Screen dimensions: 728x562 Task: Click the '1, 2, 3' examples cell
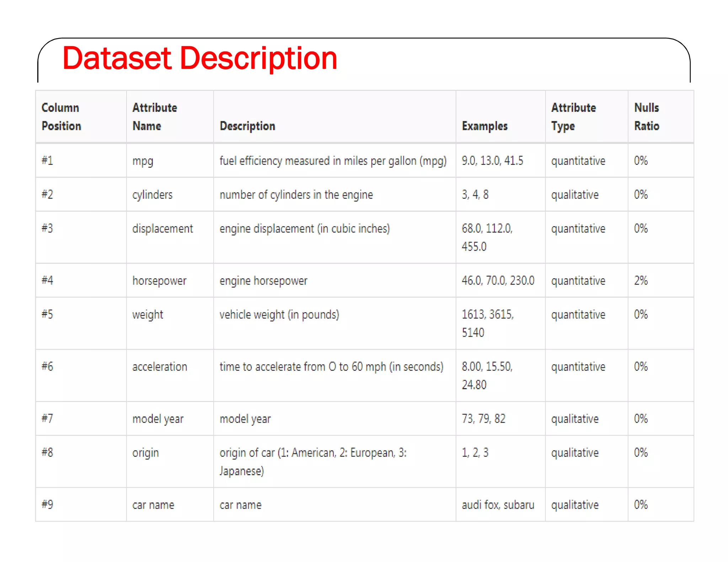tap(500, 461)
